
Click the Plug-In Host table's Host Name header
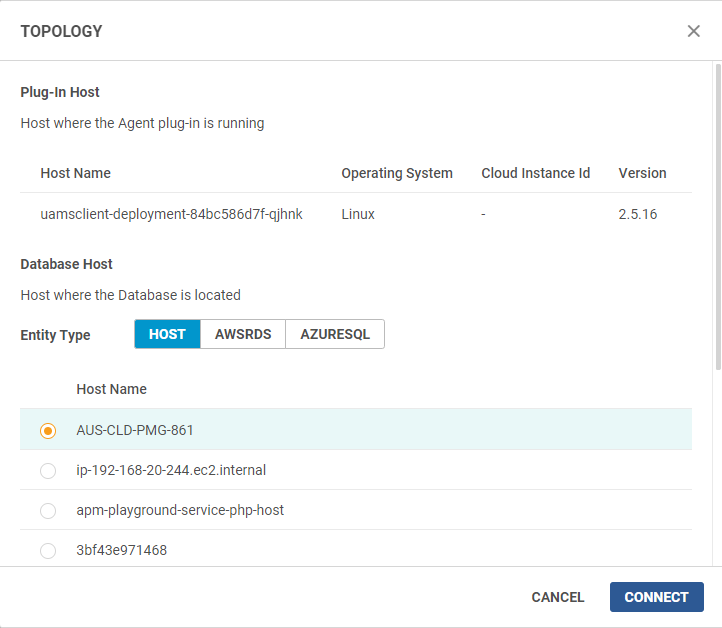coord(76,173)
